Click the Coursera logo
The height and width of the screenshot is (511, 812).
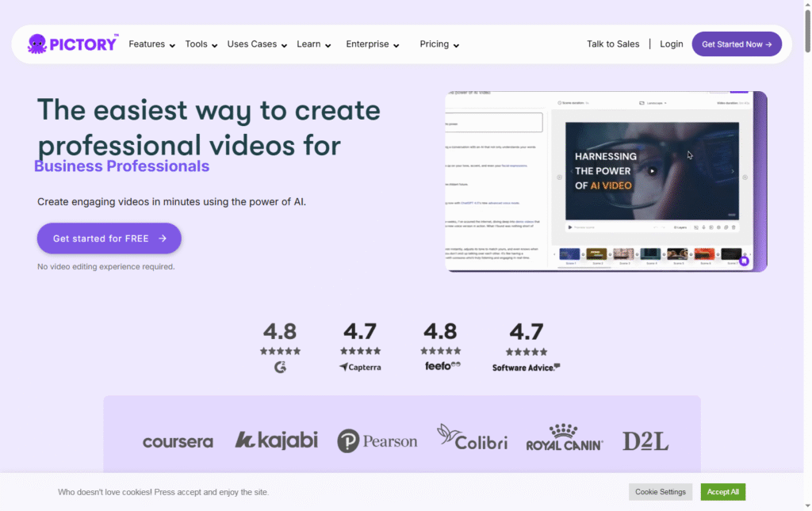[178, 442]
